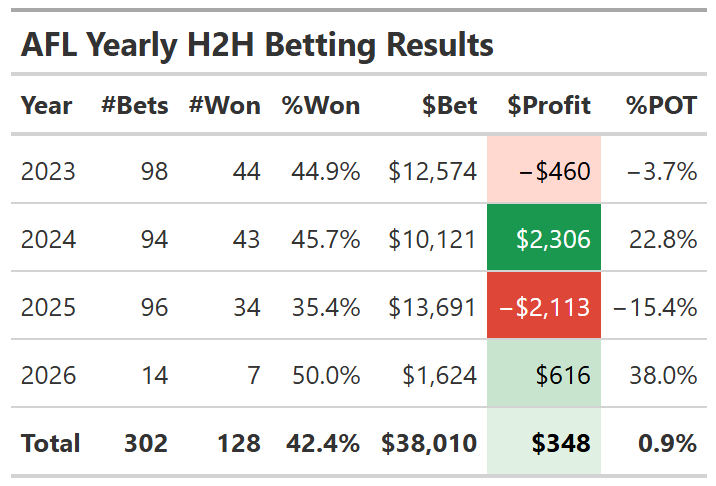Image resolution: width=716 pixels, height=486 pixels.
Task: Click the %Won column header
Action: [321, 105]
